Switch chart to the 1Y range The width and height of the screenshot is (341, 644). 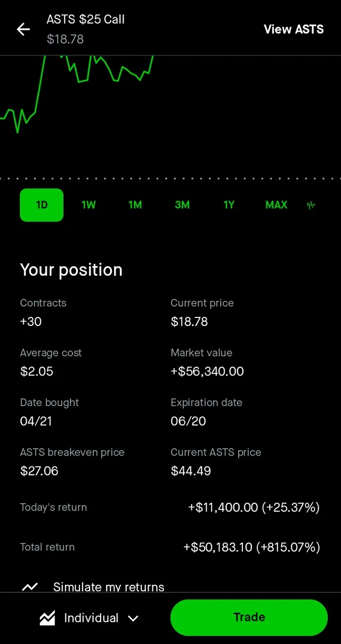click(x=229, y=205)
